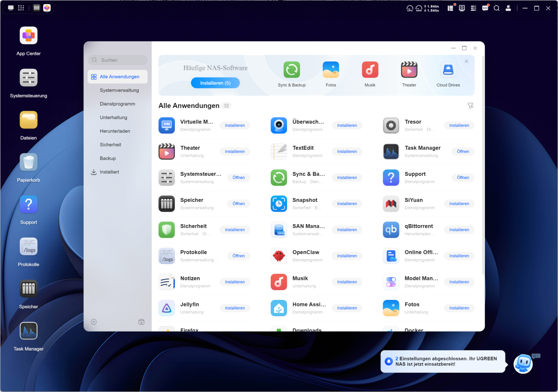Dismiss the Häufige NAS-Software banner
558x392 pixels.
point(466,61)
